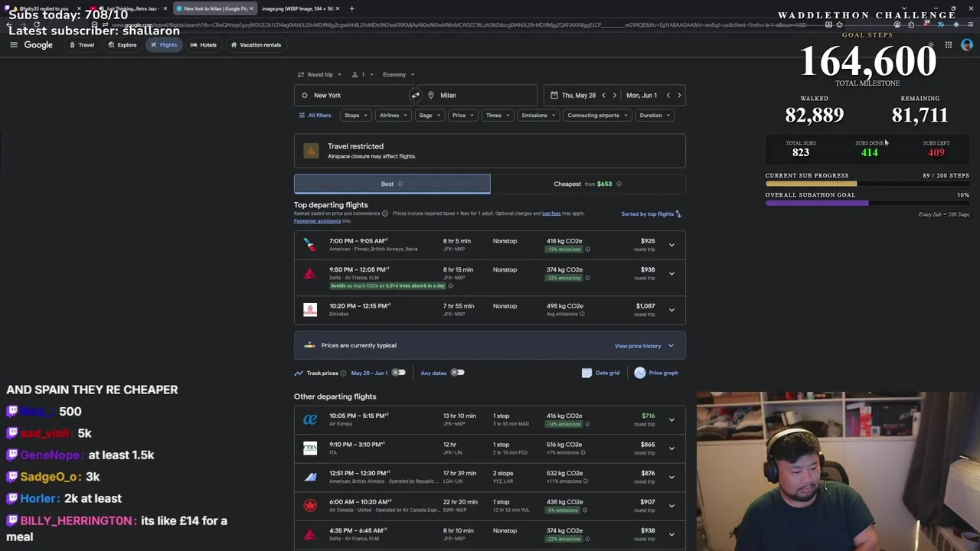Screen dimensions: 980x551
Task: Expand View price history
Action: point(644,346)
